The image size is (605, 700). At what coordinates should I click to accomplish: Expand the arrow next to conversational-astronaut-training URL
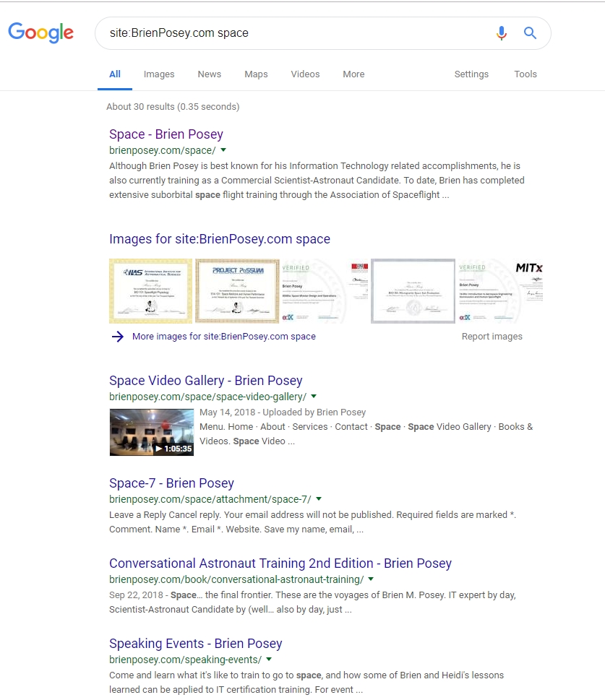pos(371,579)
